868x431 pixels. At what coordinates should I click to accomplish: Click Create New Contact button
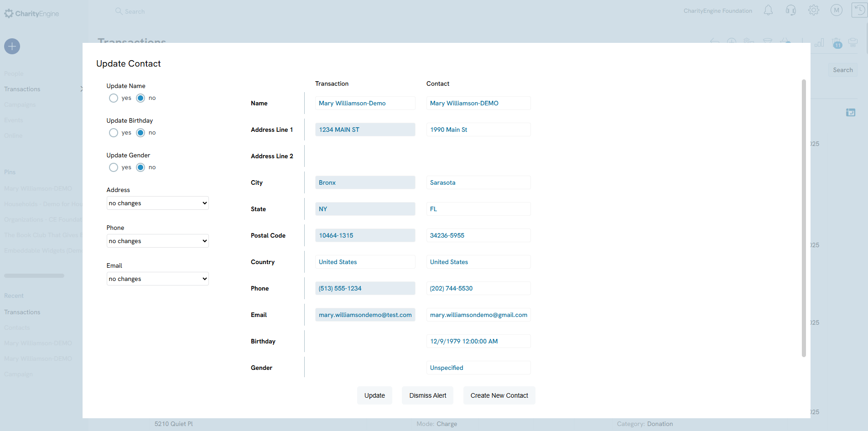pos(499,395)
